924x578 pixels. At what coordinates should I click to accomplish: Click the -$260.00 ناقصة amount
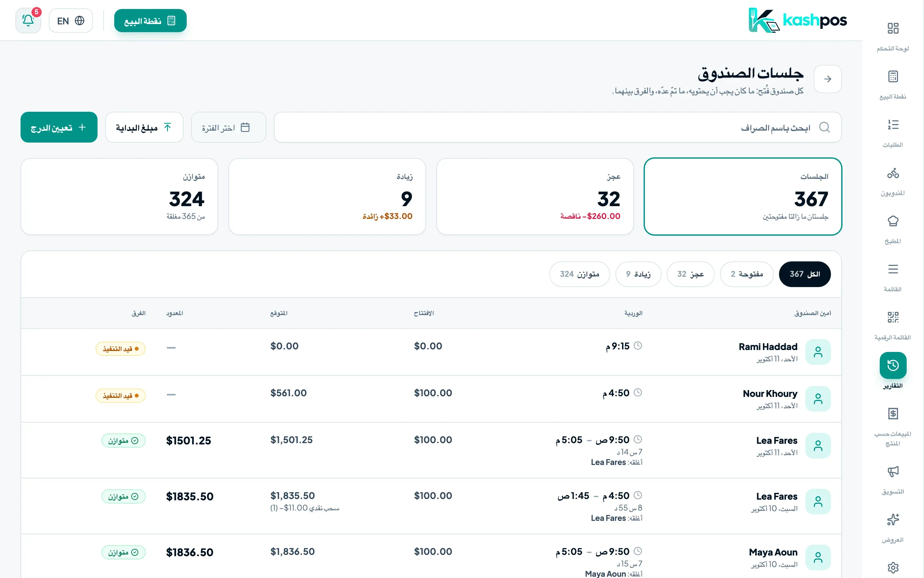click(590, 216)
